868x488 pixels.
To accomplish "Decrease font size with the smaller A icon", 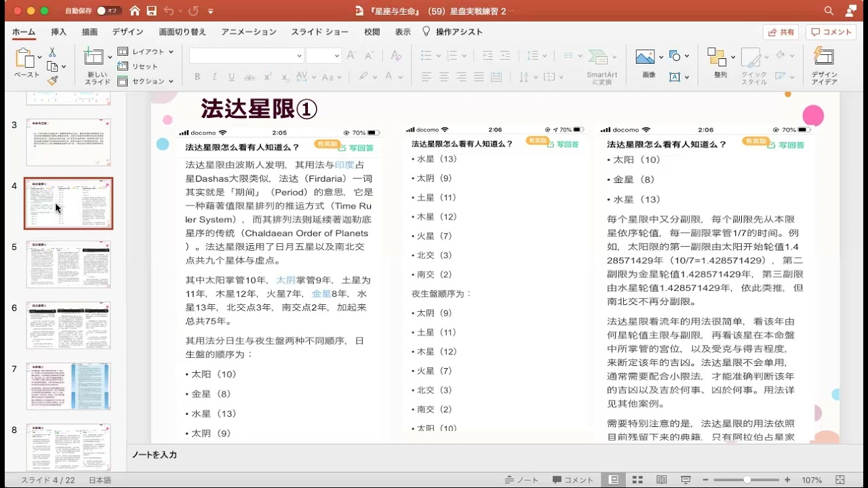I will [x=370, y=56].
